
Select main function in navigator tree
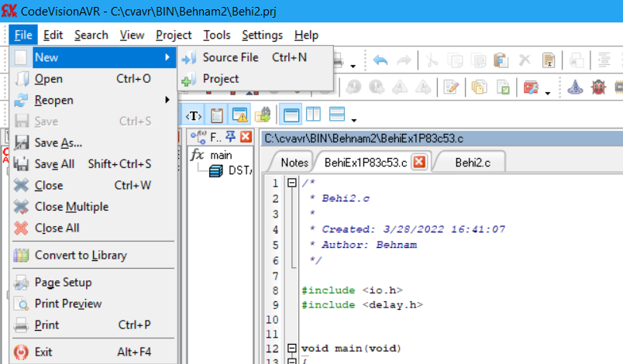(221, 155)
